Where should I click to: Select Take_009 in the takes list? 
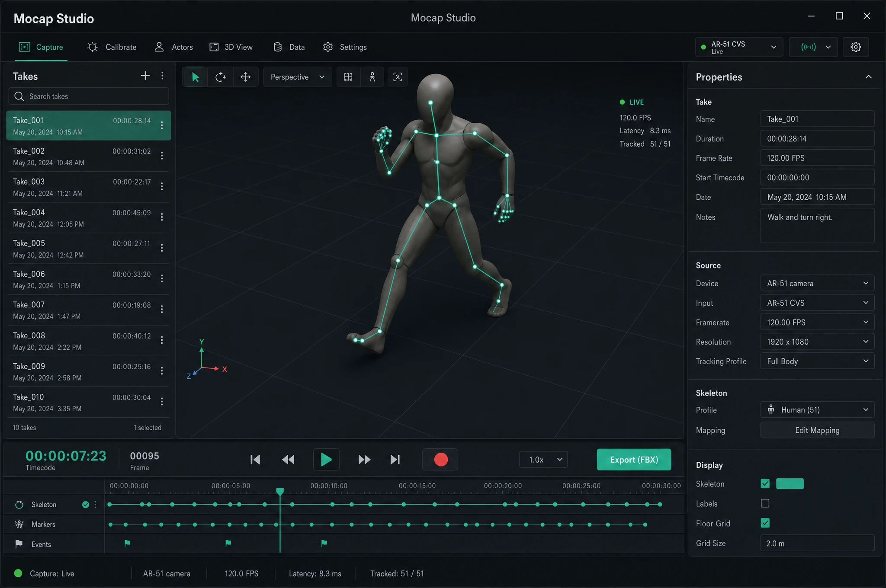click(x=88, y=372)
